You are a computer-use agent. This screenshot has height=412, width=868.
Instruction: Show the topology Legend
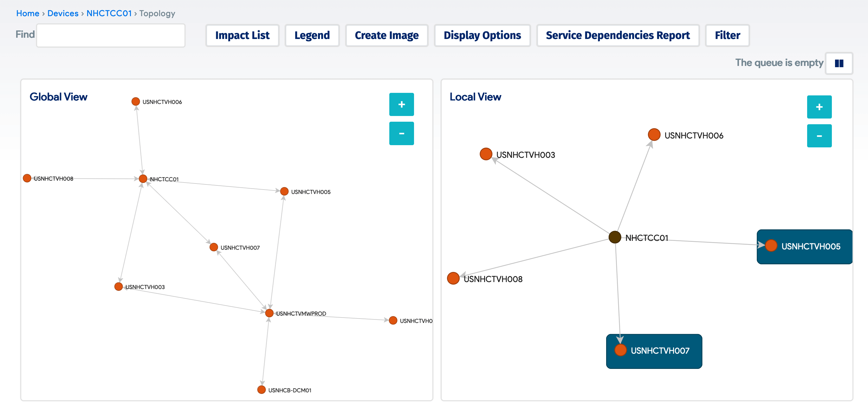[312, 35]
